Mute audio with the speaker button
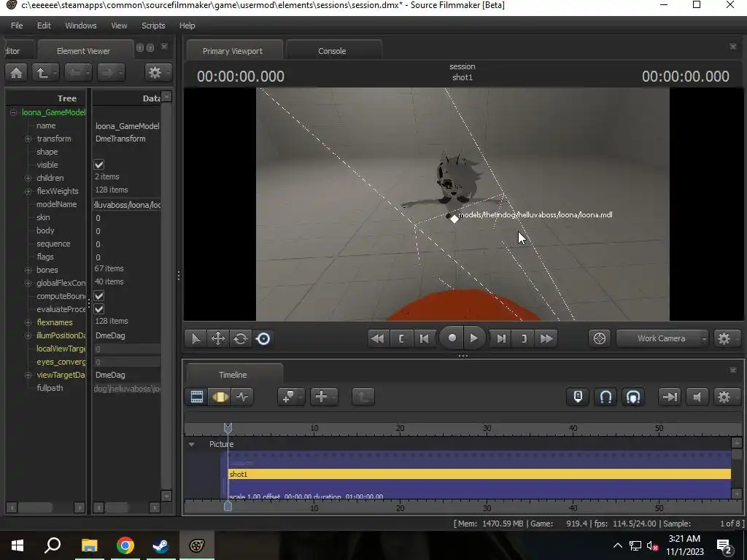The height and width of the screenshot is (560, 747). coord(697,397)
